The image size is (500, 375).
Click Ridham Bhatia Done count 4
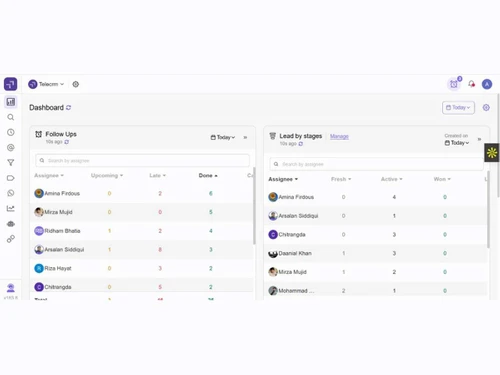(211, 231)
